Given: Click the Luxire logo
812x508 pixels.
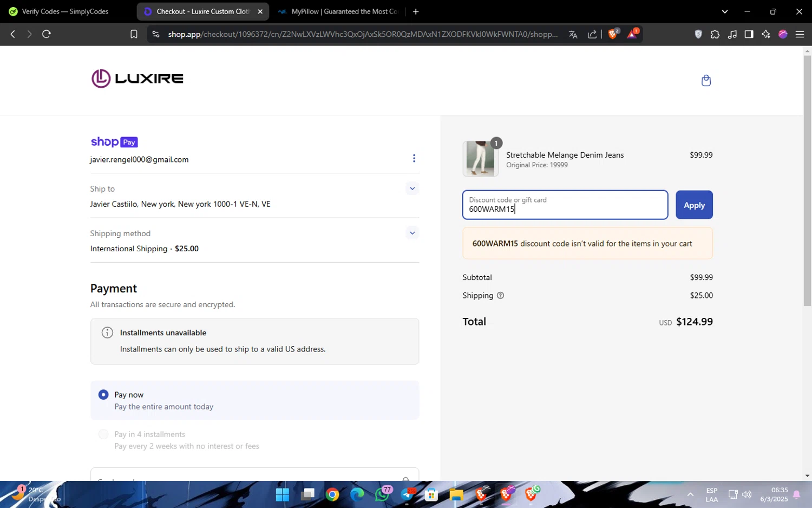Looking at the screenshot, I should (x=137, y=79).
